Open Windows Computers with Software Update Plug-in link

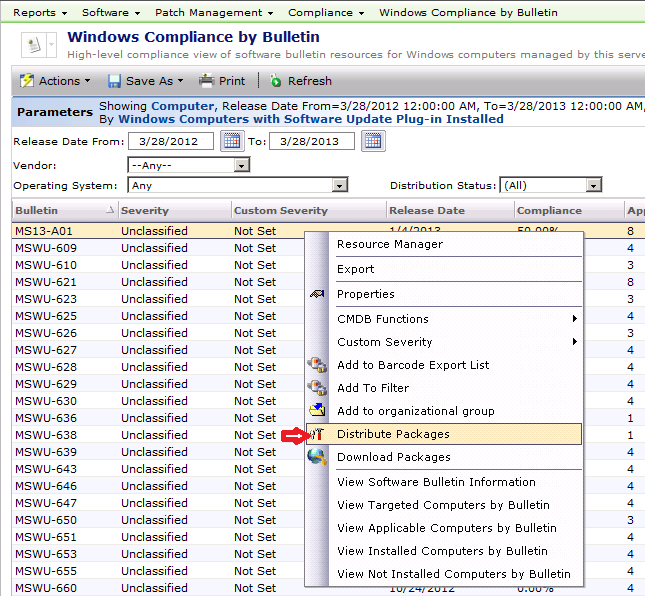point(311,119)
